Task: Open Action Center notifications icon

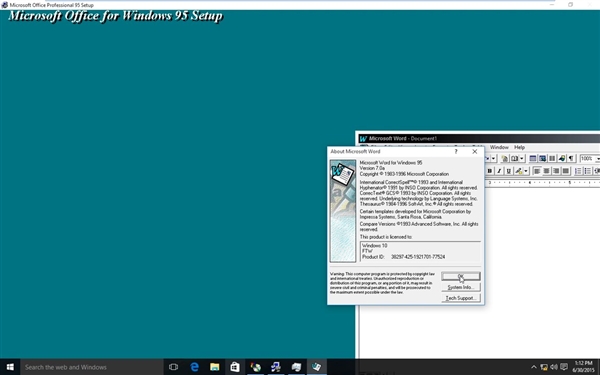Action: (564, 367)
